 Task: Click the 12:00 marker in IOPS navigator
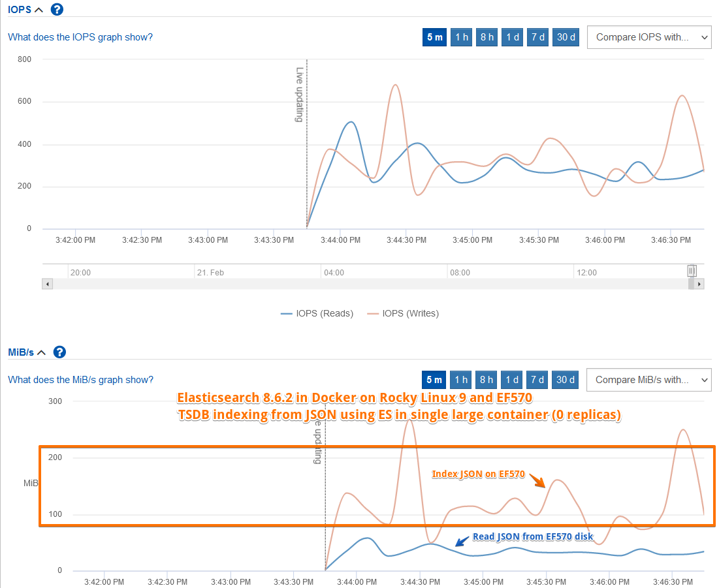(x=587, y=273)
